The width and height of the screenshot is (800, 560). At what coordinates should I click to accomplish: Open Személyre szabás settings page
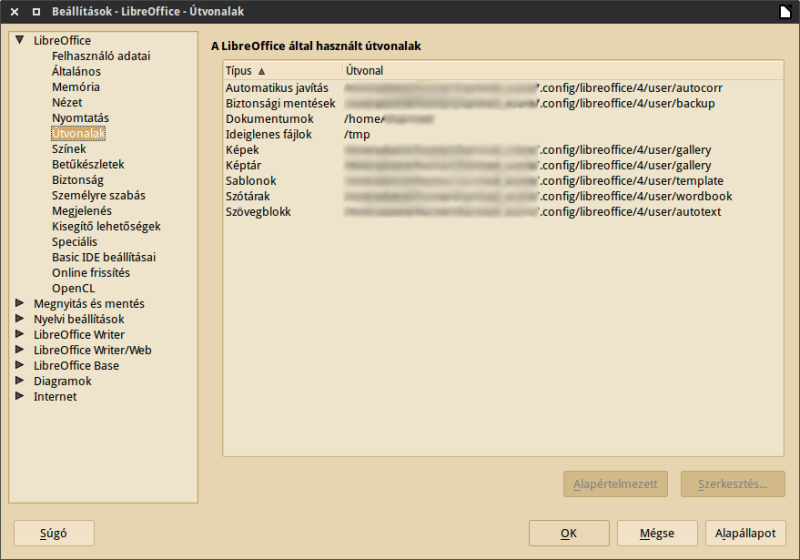98,195
